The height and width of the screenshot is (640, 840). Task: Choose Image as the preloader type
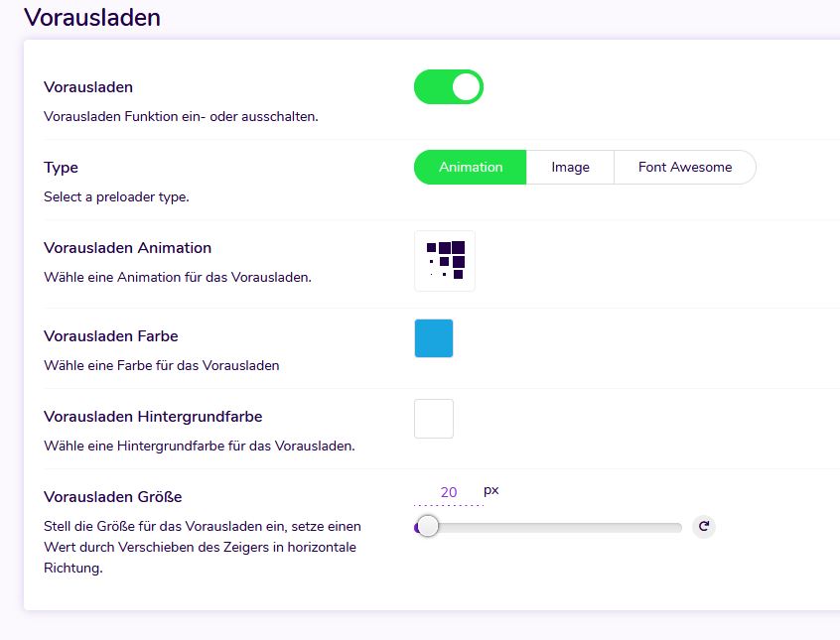pyautogui.click(x=570, y=168)
